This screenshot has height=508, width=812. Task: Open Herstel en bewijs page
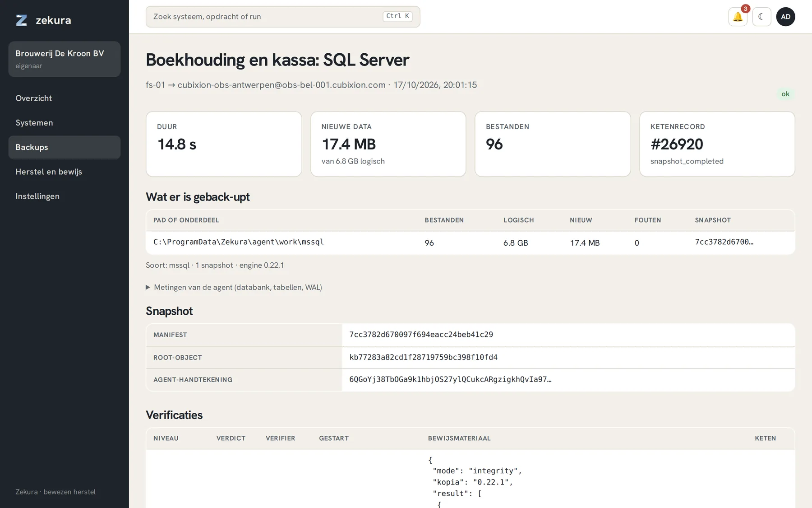pyautogui.click(x=65, y=172)
